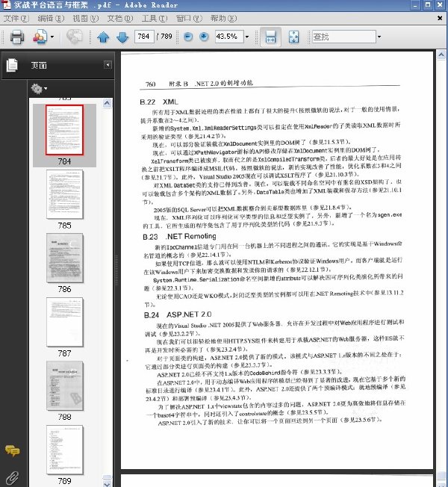The image size is (448, 487).
Task: Go to previous page with up arrow
Action: (x=103, y=37)
